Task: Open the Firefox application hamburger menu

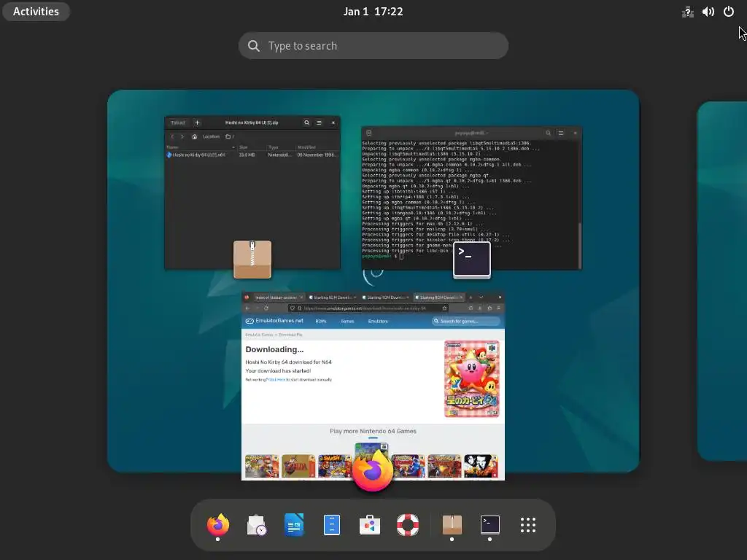Action: [x=498, y=308]
